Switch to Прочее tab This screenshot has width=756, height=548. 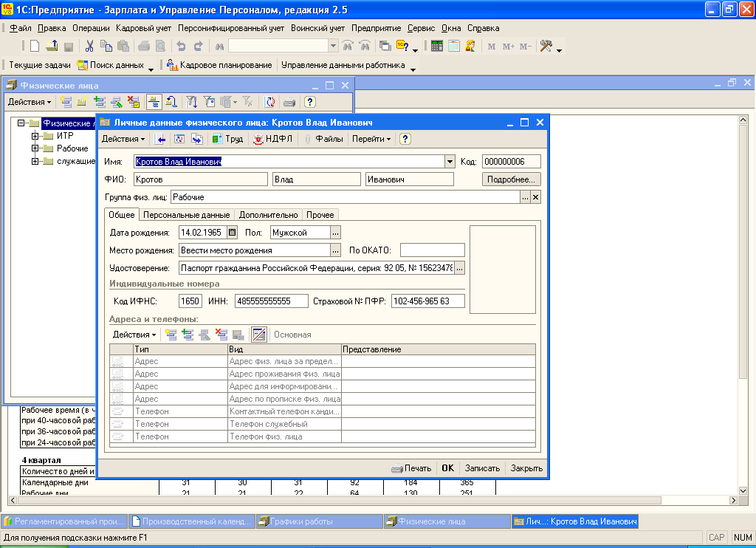click(x=320, y=215)
